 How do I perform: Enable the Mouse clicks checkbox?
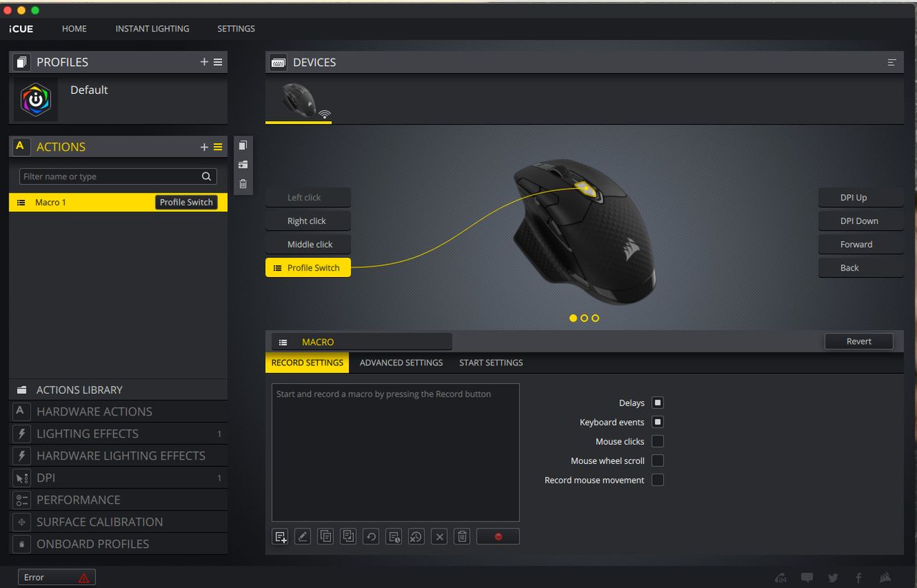pyautogui.click(x=658, y=441)
